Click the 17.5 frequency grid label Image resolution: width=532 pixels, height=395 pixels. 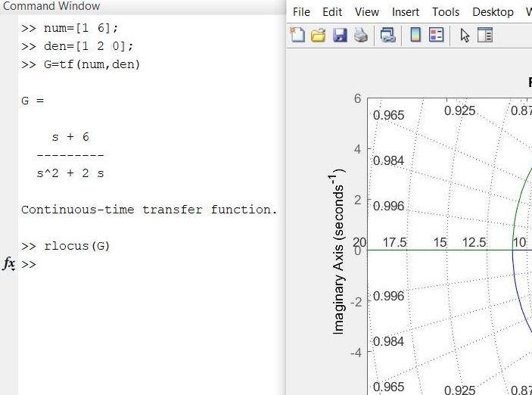click(394, 242)
